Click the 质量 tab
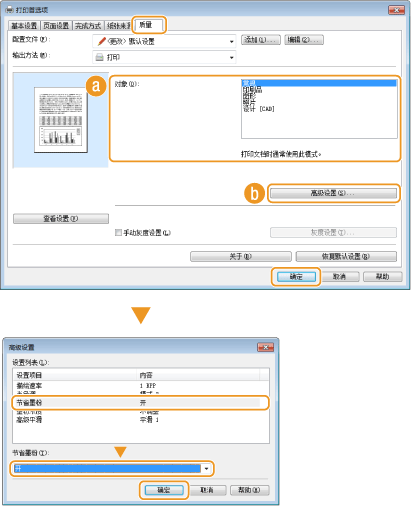The image size is (411, 506). [x=148, y=25]
